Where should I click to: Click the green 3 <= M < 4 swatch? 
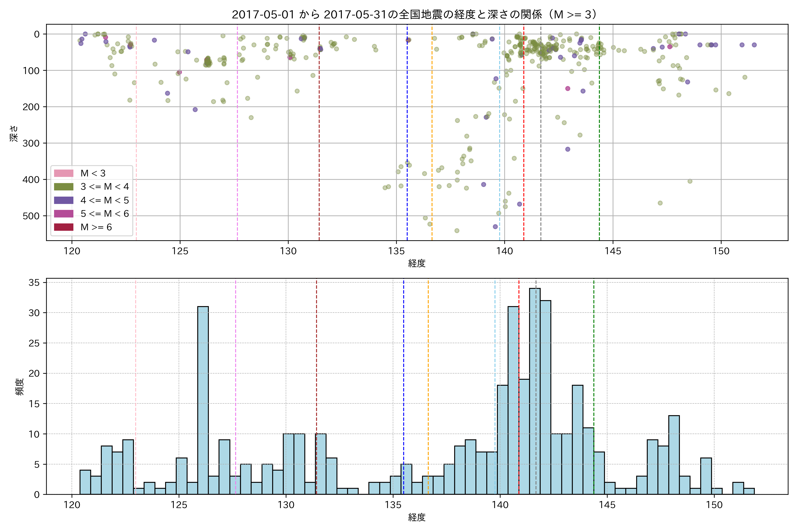tap(63, 187)
